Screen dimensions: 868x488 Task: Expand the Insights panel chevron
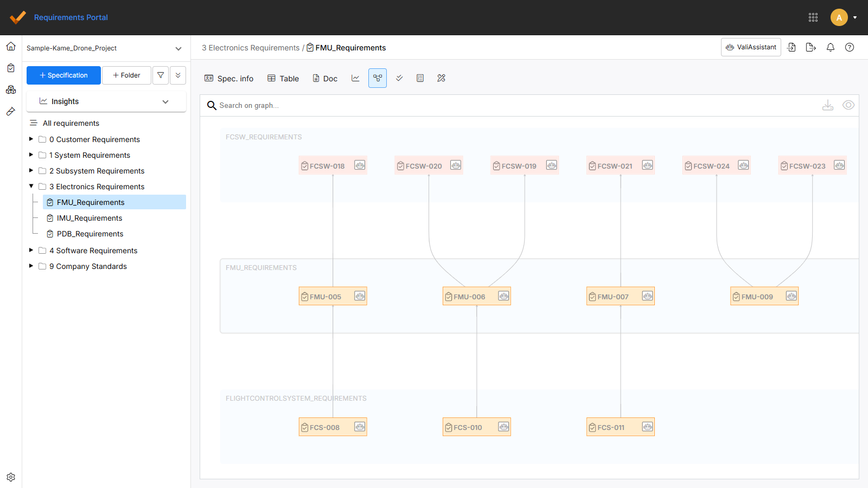[165, 101]
